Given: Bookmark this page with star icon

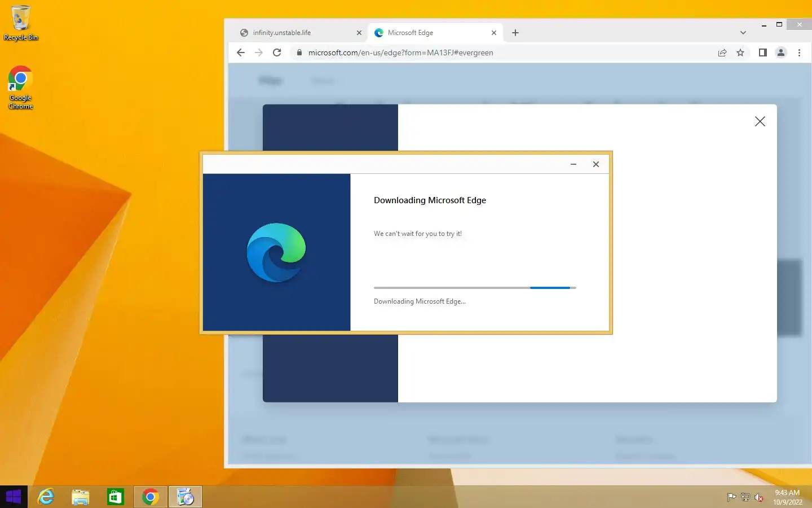Looking at the screenshot, I should (x=740, y=52).
